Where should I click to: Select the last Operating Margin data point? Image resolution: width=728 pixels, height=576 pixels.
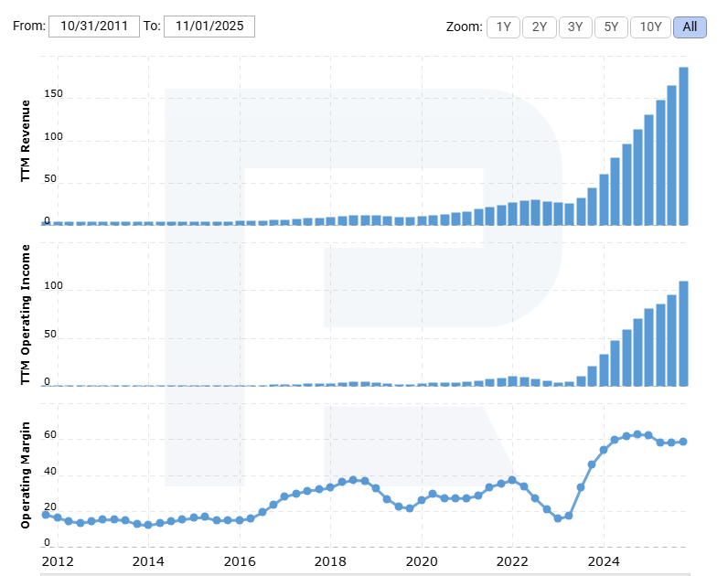coord(683,442)
